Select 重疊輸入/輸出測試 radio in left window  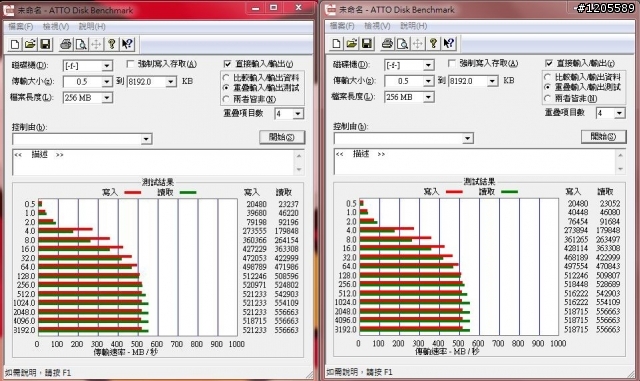click(226, 88)
